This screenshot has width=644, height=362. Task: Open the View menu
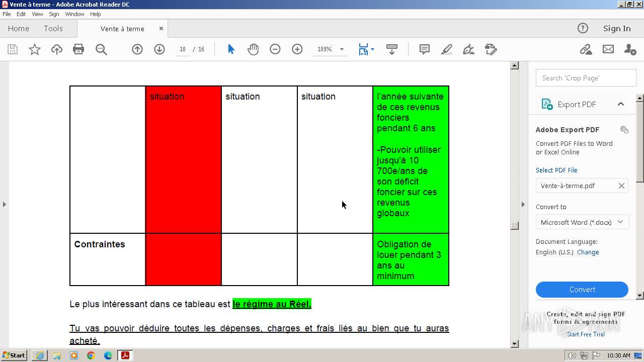tap(37, 14)
